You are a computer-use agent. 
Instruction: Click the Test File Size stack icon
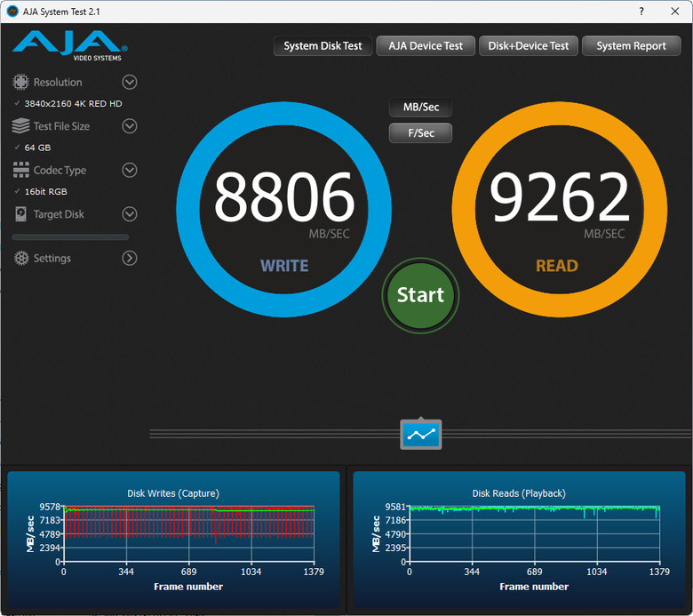[20, 126]
